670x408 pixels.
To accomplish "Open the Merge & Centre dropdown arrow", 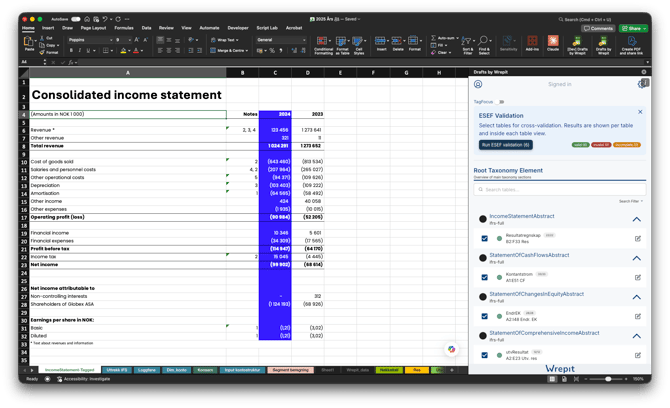I will 246,50.
